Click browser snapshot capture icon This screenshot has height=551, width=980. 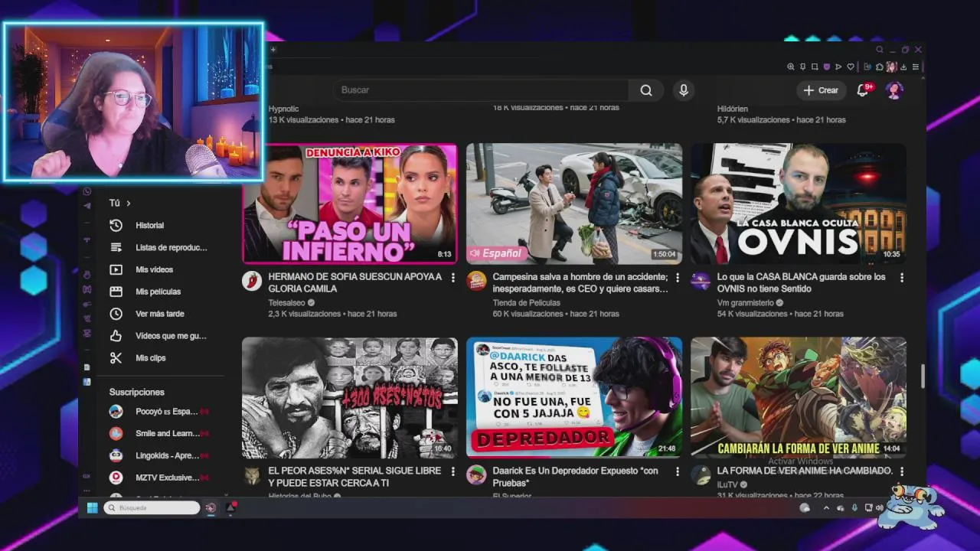point(815,67)
